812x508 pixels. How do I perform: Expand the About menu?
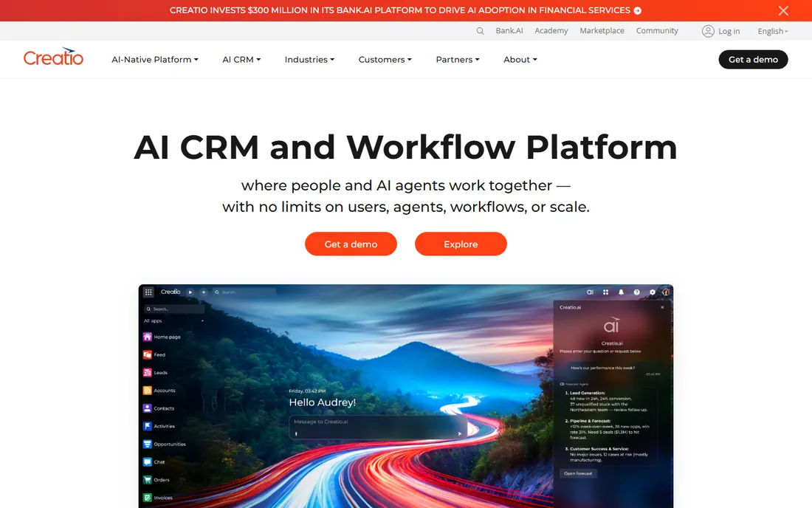point(520,60)
